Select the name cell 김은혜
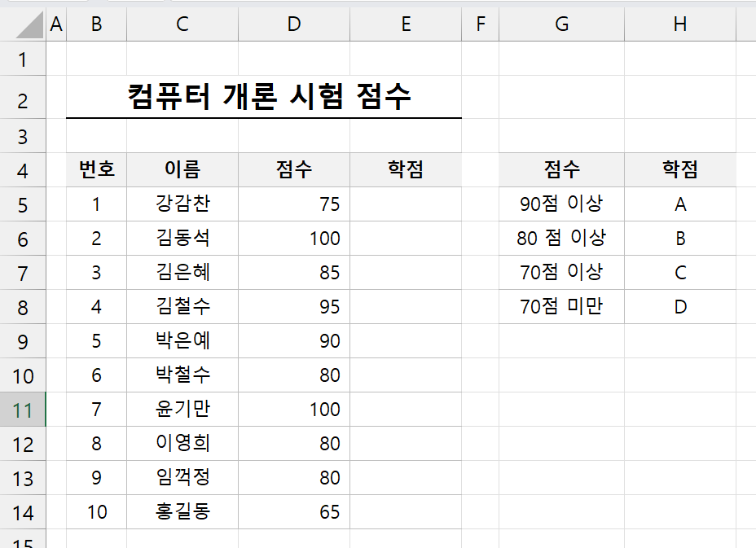756x548 pixels. tap(182, 272)
